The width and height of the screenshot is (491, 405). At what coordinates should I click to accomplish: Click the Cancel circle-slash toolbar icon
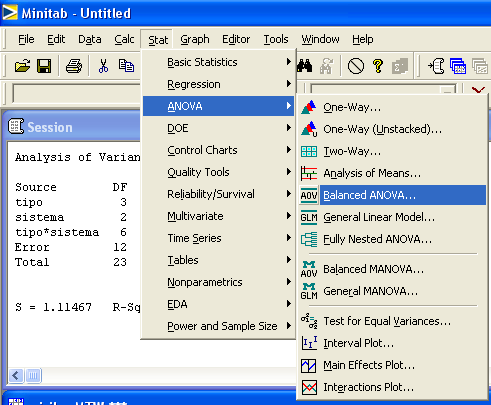(x=356, y=66)
